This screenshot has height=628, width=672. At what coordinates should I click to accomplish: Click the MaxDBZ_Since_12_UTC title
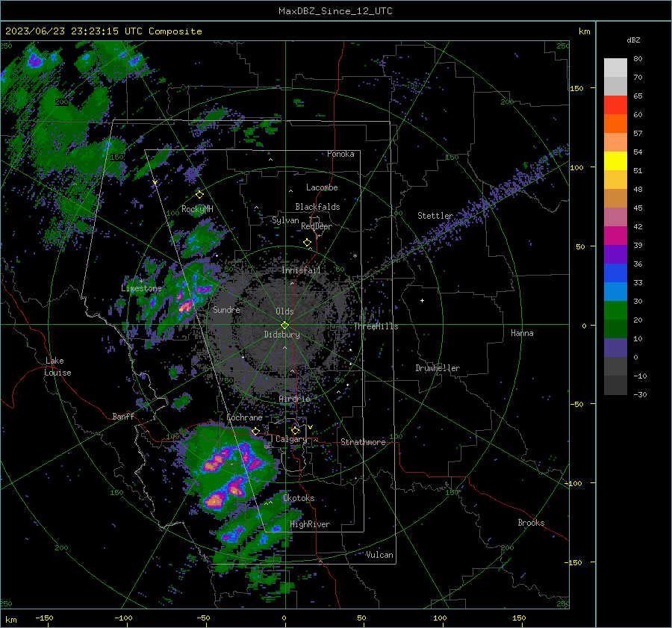[335, 11]
